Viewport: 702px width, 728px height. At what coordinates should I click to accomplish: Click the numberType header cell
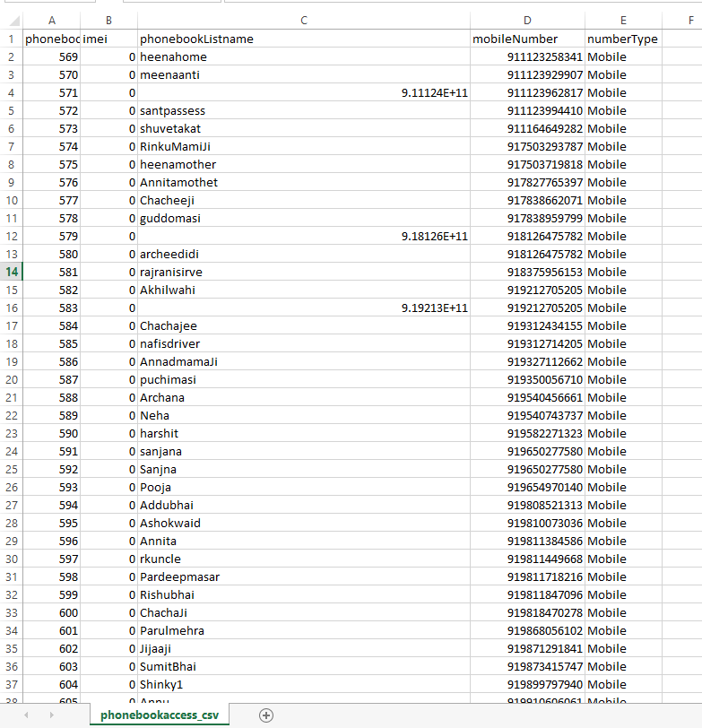point(623,39)
